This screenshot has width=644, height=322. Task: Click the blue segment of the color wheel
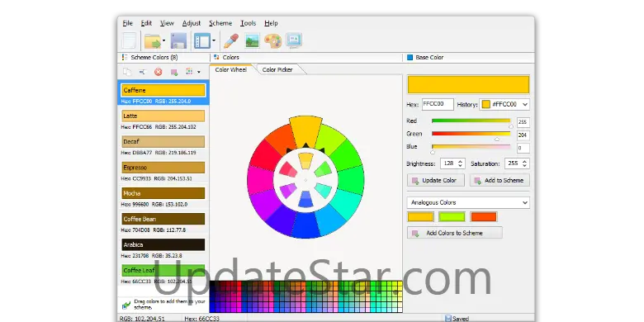[305, 225]
